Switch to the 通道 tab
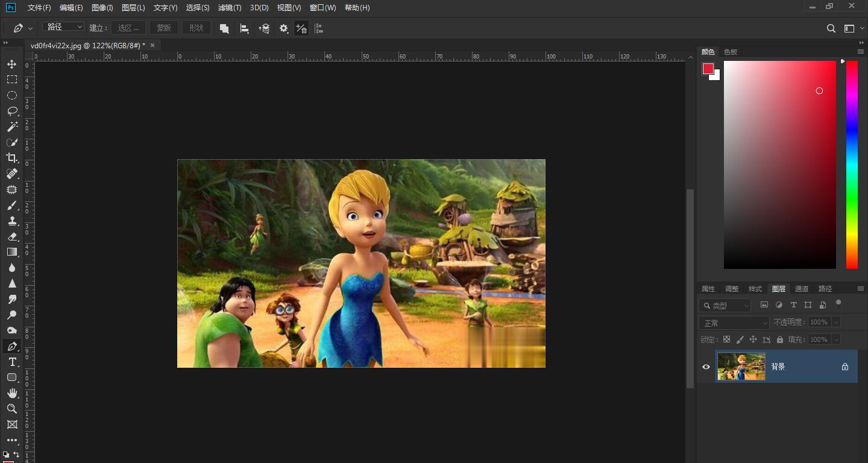 [x=801, y=289]
